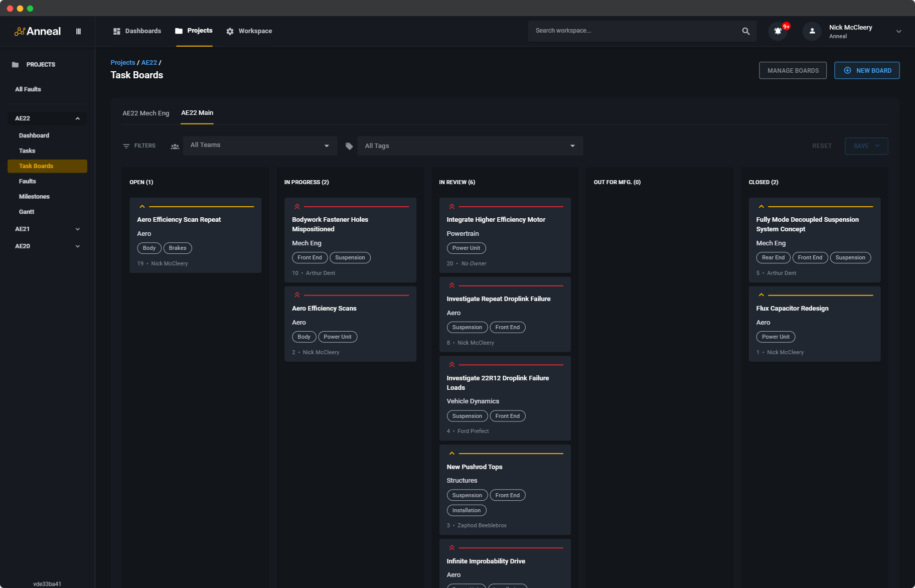Click the user avatar icon
The width and height of the screenshot is (915, 588).
point(812,31)
